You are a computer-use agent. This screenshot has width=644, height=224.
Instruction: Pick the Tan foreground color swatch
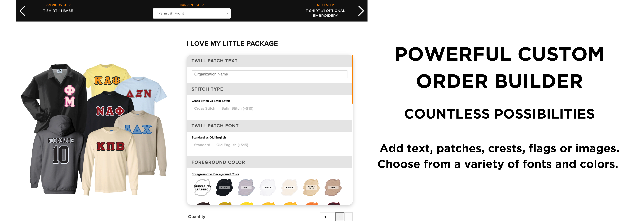click(x=333, y=188)
